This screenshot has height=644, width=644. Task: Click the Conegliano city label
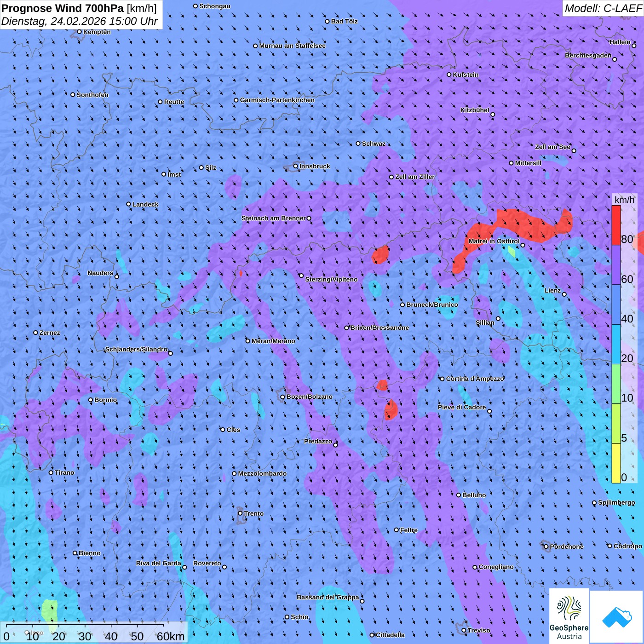(496, 567)
